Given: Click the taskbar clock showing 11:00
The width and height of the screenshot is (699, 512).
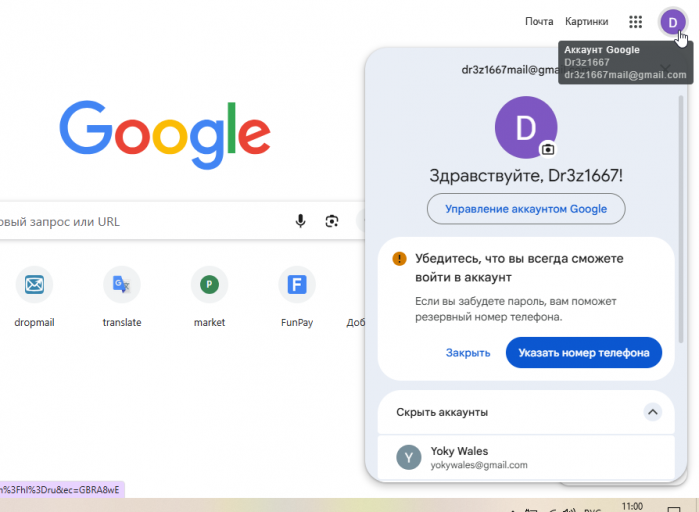Looking at the screenshot, I should [x=632, y=507].
